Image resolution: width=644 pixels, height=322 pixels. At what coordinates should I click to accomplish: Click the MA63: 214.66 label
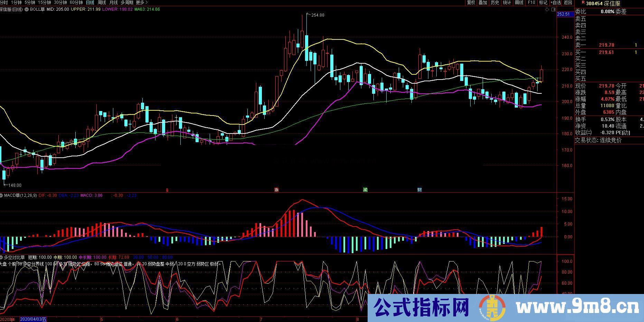[x=147, y=9]
